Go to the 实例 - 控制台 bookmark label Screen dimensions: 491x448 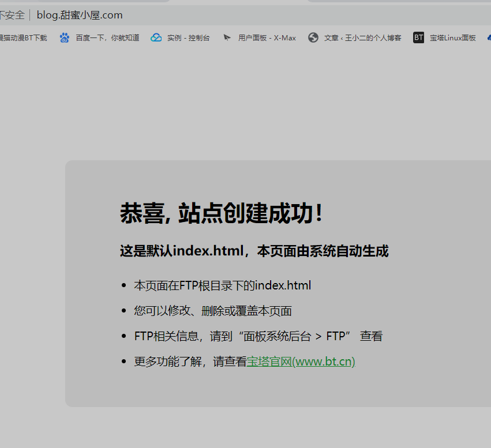[188, 38]
